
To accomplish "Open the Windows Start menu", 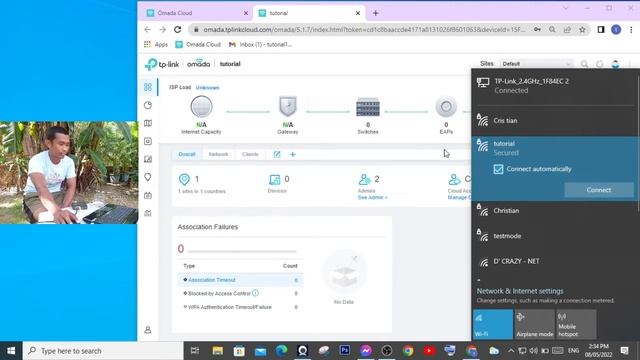I will coord(11,351).
